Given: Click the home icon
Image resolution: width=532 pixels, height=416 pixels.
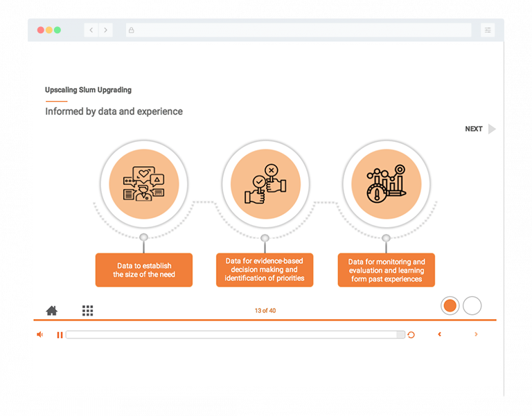Looking at the screenshot, I should (52, 311).
